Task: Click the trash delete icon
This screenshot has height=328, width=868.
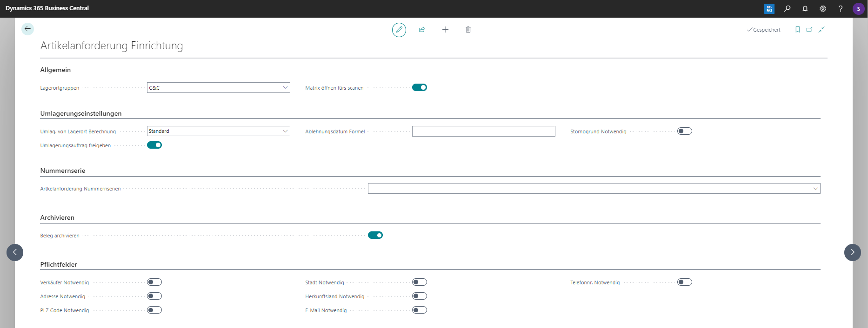Action: point(468,30)
